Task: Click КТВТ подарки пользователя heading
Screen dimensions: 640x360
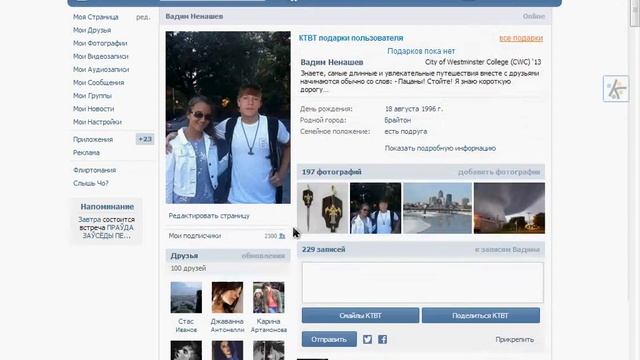Action: 351,38
